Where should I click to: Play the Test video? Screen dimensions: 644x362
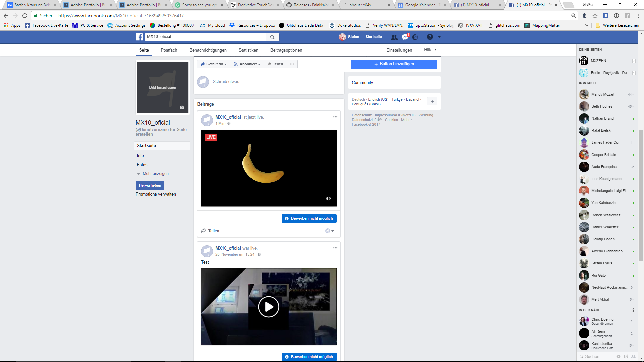(269, 307)
